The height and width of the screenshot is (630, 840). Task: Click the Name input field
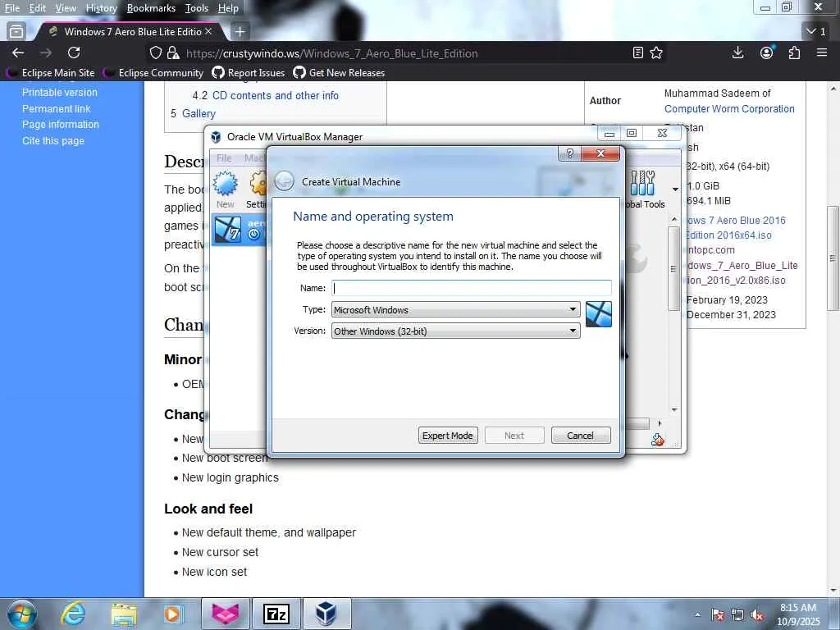pos(472,288)
